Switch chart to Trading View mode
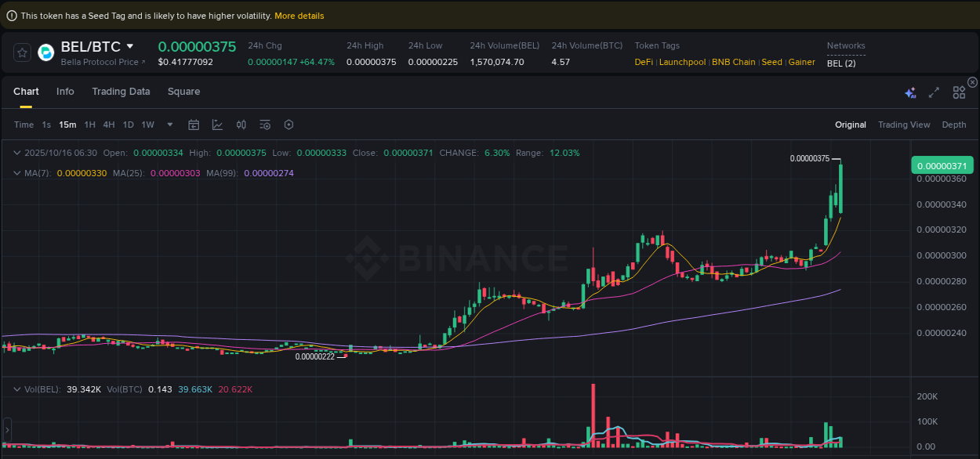Viewport: 980px width, 459px height. (904, 125)
